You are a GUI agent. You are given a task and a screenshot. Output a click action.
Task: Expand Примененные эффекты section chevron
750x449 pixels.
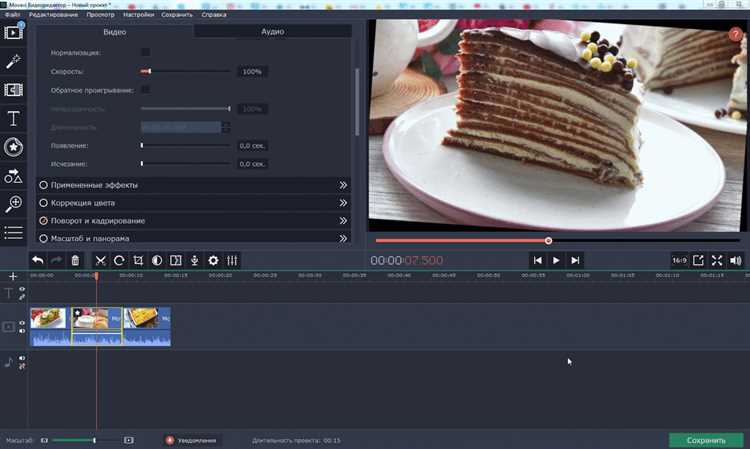point(343,185)
